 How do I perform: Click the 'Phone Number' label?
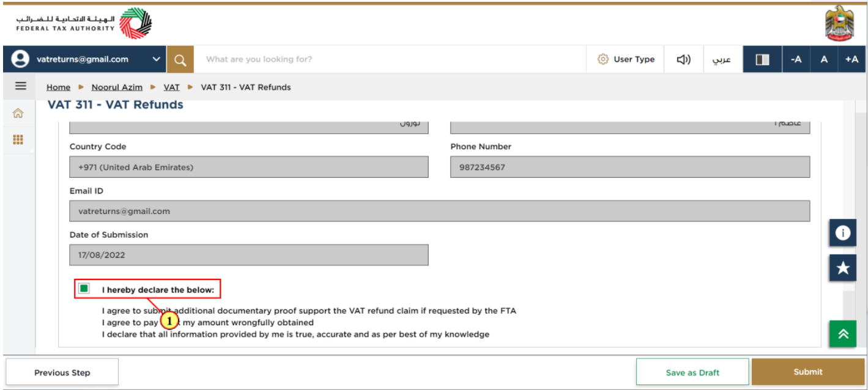[481, 147]
